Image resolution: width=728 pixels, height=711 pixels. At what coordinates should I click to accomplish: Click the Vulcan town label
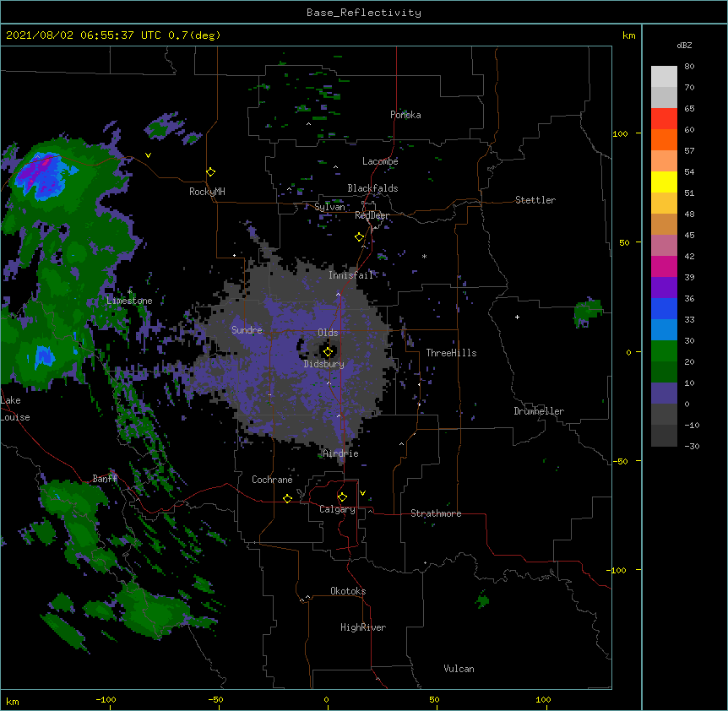(x=459, y=669)
